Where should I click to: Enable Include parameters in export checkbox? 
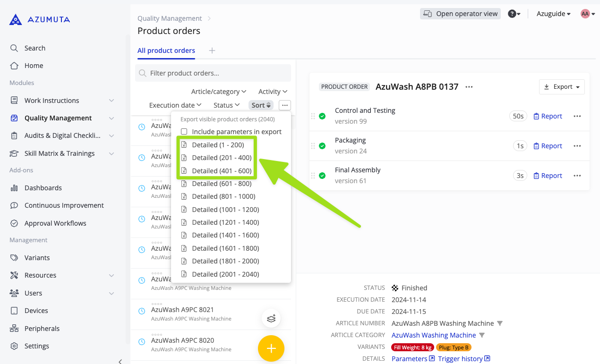pyautogui.click(x=184, y=132)
